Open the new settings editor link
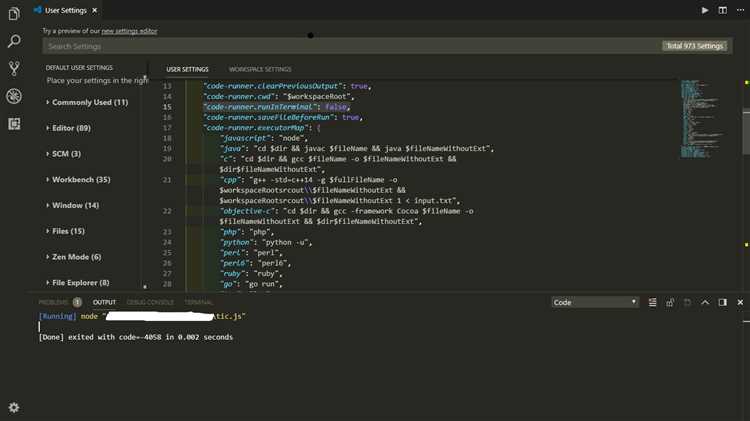The height and width of the screenshot is (421, 750). point(129,31)
